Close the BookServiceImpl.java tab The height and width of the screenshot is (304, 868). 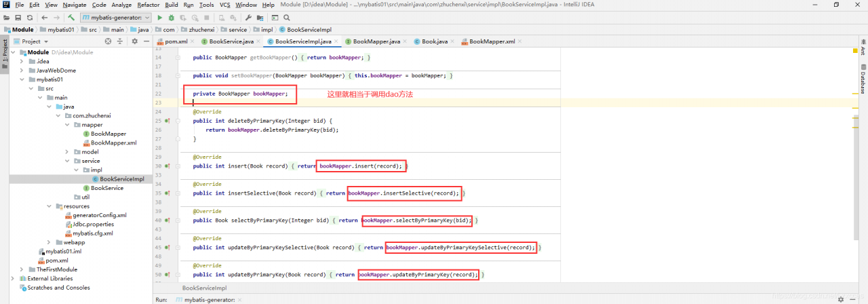point(336,41)
